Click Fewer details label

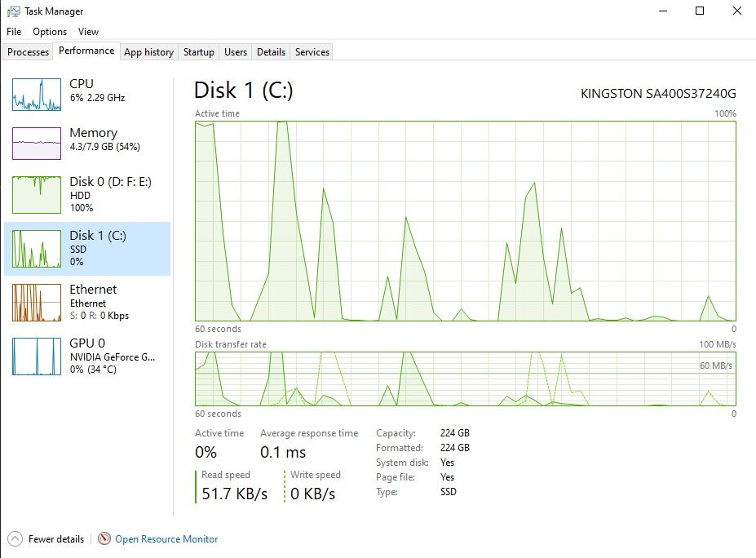pyautogui.click(x=56, y=538)
